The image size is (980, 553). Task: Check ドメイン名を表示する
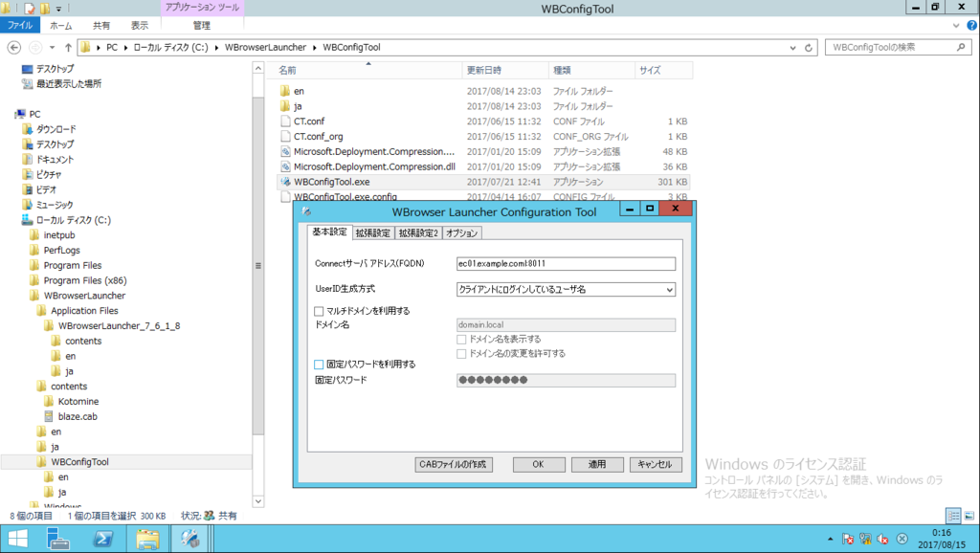pyautogui.click(x=460, y=339)
